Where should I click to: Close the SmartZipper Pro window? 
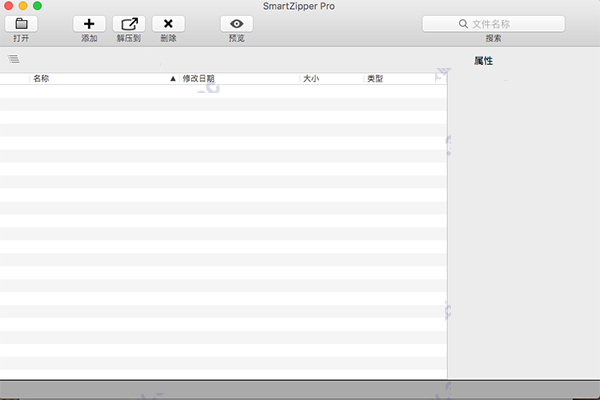(9, 6)
